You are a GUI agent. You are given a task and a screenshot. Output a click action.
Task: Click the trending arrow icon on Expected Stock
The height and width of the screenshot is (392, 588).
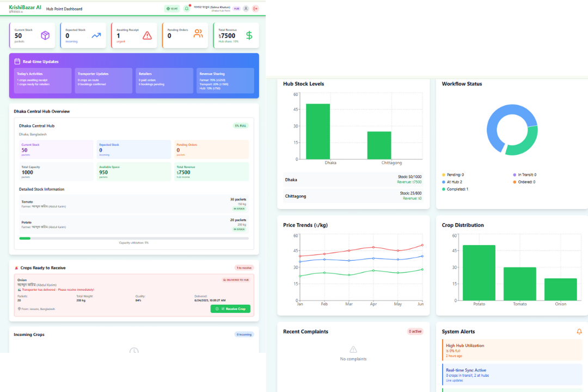[x=96, y=35]
